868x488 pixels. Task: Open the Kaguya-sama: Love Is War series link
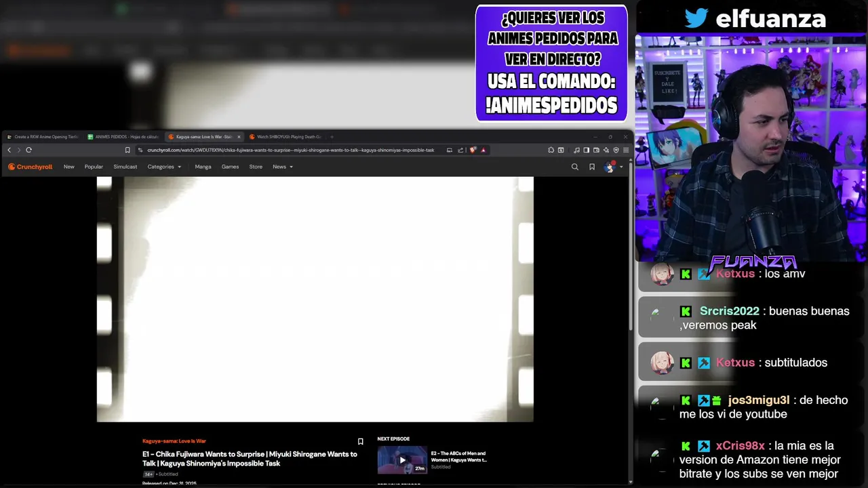[x=174, y=441]
